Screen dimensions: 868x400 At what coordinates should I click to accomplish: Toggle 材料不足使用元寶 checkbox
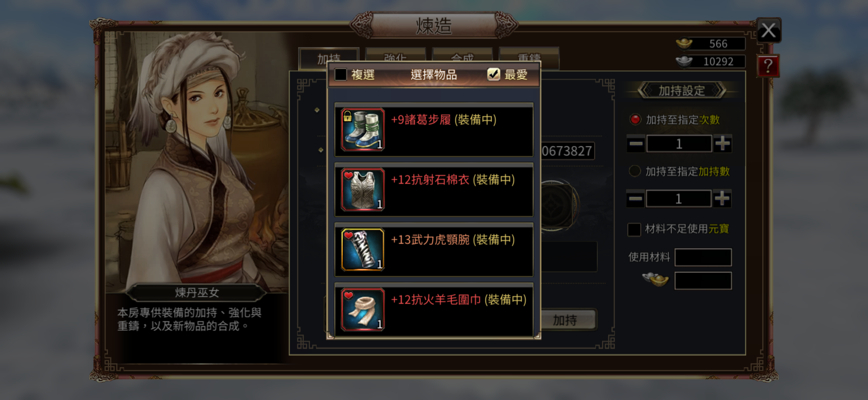(x=634, y=229)
